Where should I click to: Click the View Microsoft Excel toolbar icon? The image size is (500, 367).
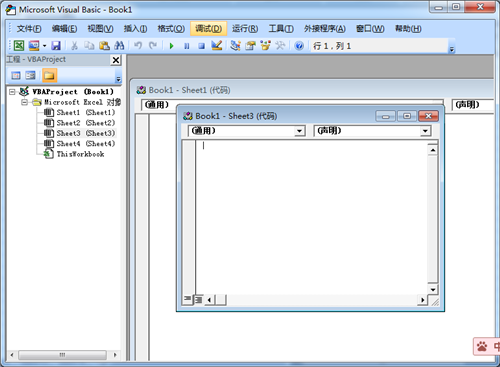click(19, 45)
